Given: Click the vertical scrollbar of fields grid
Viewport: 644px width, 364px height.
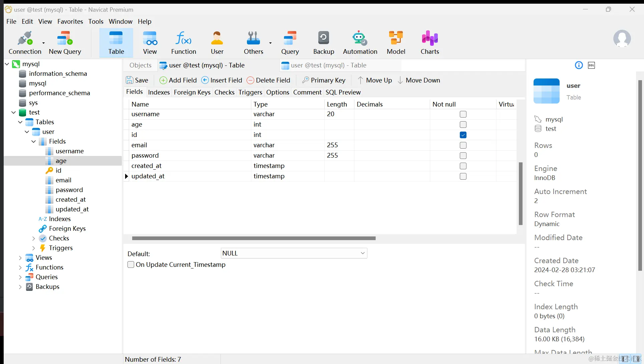Looking at the screenshot, I should point(521,194).
